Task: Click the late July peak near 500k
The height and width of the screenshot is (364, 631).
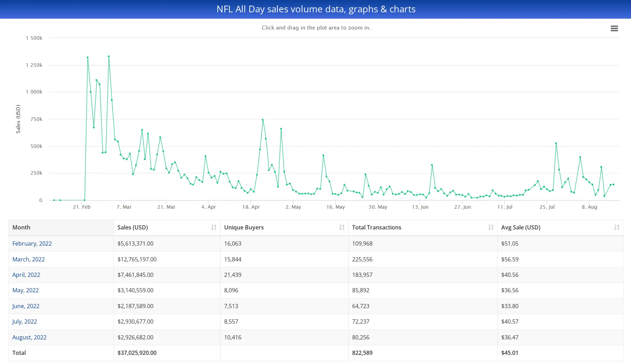Action: tap(556, 143)
